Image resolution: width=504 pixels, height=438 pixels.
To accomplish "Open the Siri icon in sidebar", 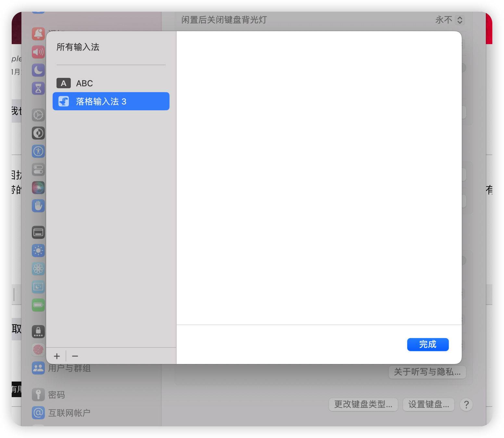I will pyautogui.click(x=38, y=188).
